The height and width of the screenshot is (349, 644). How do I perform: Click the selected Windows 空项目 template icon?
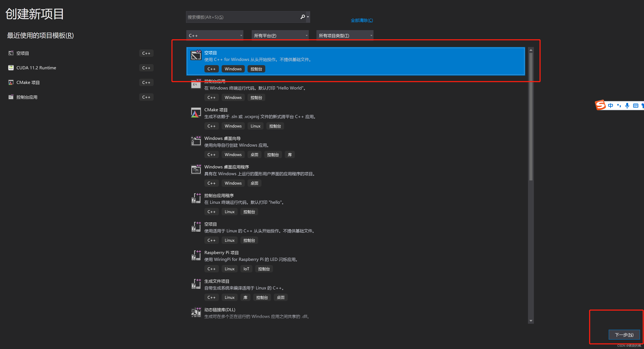196,55
